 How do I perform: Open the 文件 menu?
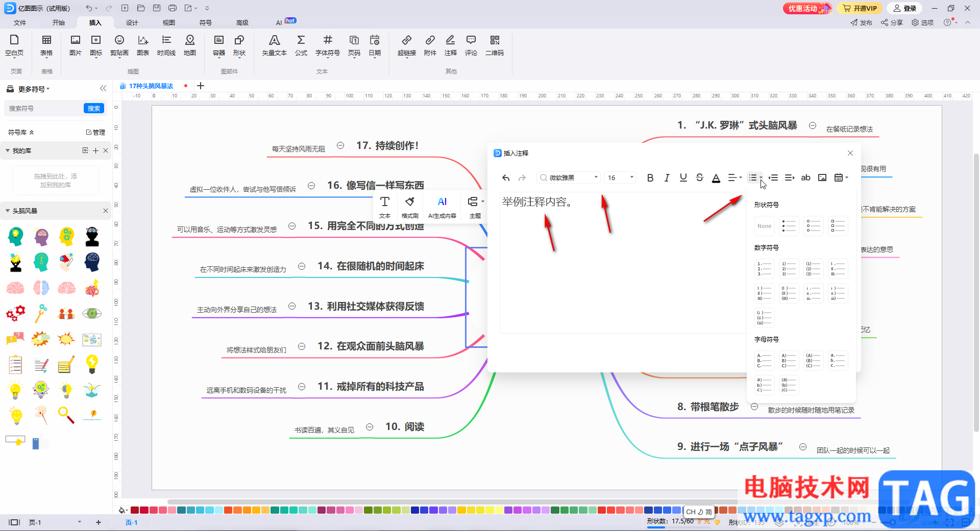point(20,22)
